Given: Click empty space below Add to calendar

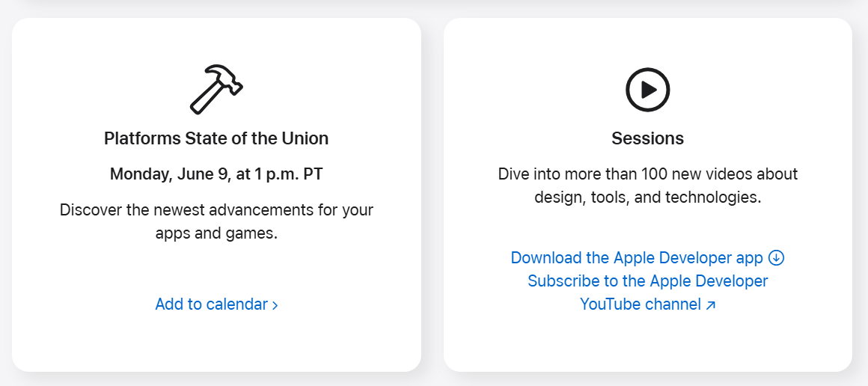Looking at the screenshot, I should point(216,343).
